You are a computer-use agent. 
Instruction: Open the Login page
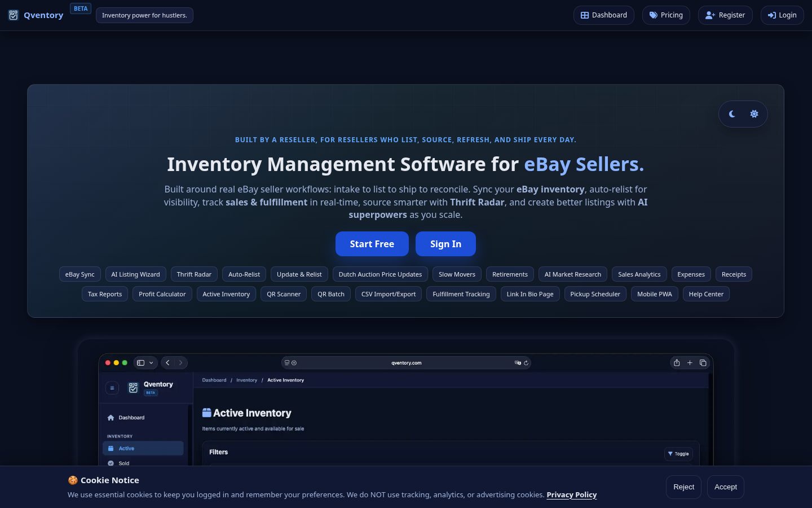coord(782,15)
